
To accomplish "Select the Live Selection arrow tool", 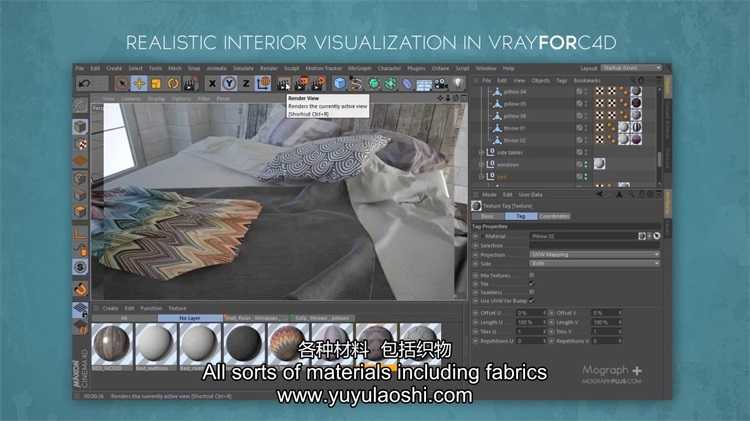I will coord(122,84).
